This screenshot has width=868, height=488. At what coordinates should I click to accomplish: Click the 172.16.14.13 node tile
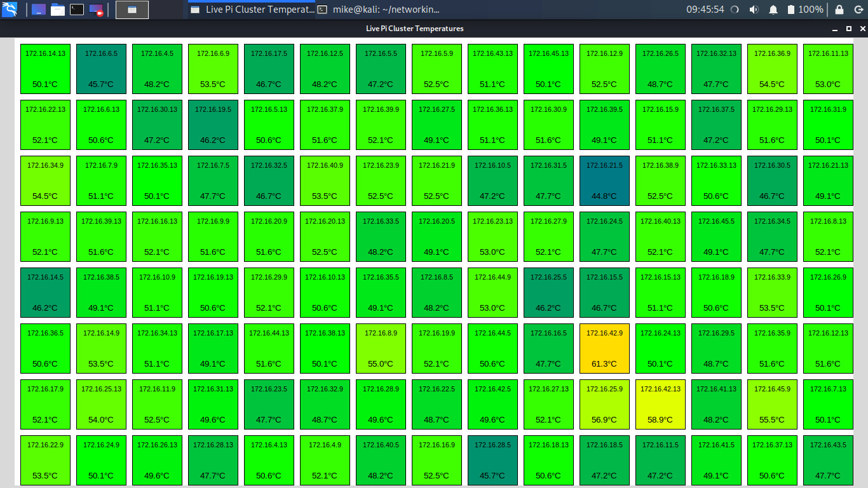point(45,69)
